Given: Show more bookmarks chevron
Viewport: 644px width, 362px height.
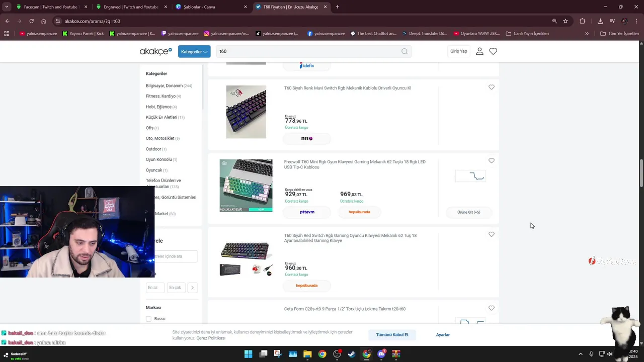Looking at the screenshot, I should point(587,34).
